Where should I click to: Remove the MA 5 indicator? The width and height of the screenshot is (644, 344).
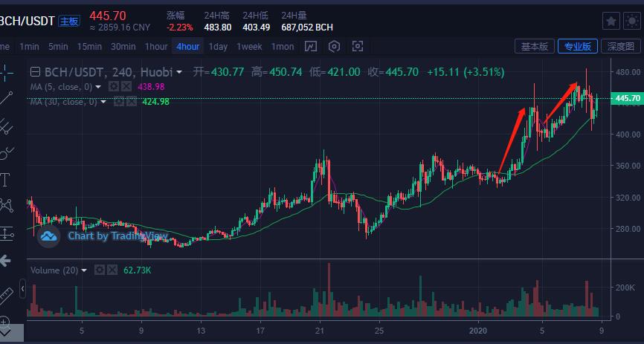(126, 87)
